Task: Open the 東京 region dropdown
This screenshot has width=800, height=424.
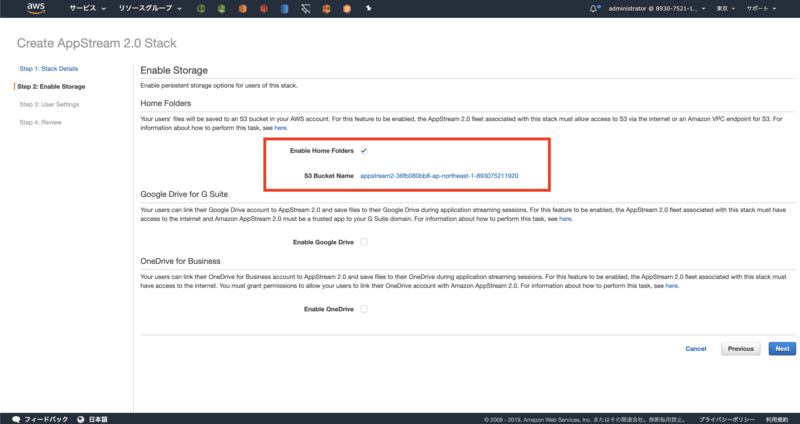Action: pos(726,9)
